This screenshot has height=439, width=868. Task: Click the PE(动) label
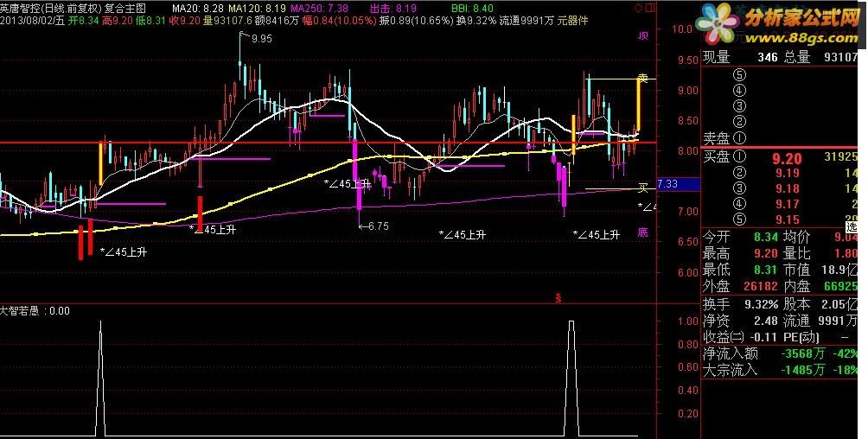(801, 336)
